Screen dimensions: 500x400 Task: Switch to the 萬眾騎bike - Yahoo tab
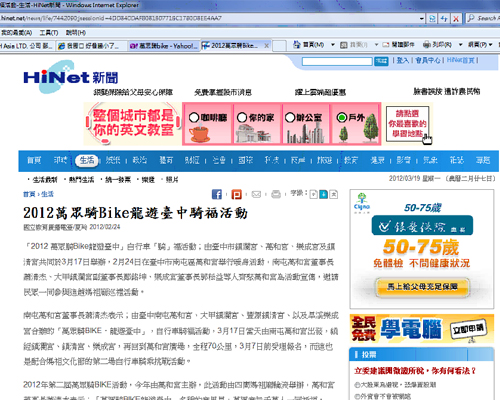tap(164, 46)
